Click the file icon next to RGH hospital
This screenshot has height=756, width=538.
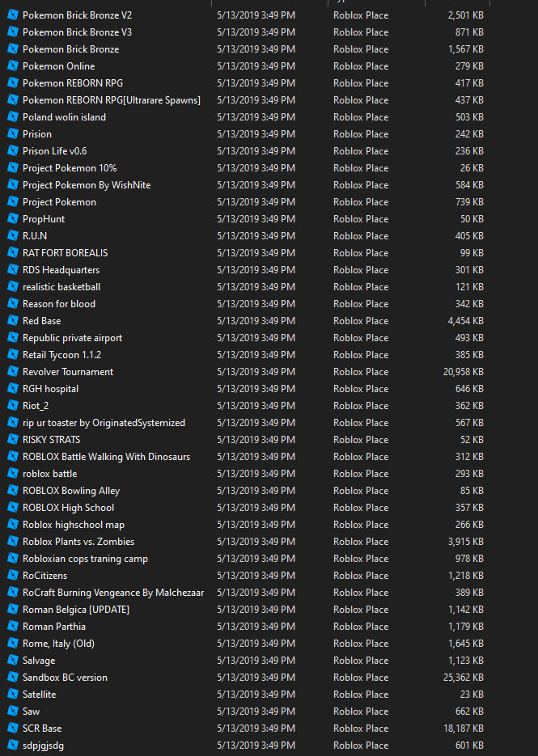[13, 389]
